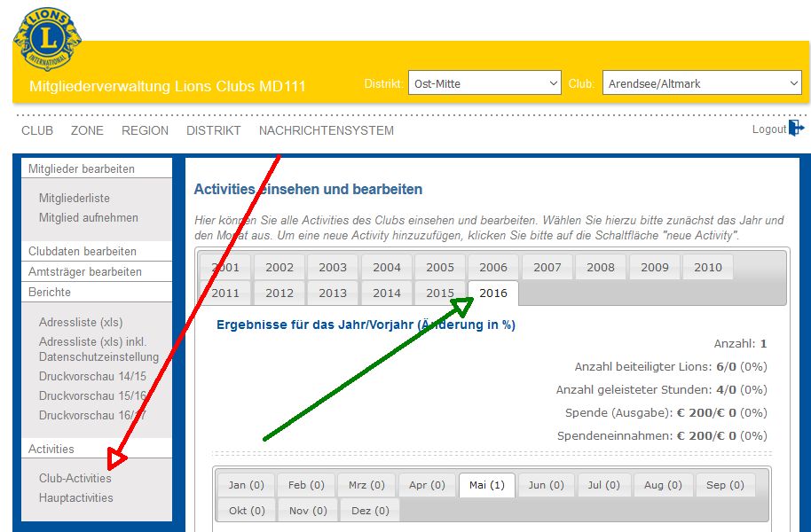Open the Club dropdown showing Arendsee/Altmark

pyautogui.click(x=702, y=82)
